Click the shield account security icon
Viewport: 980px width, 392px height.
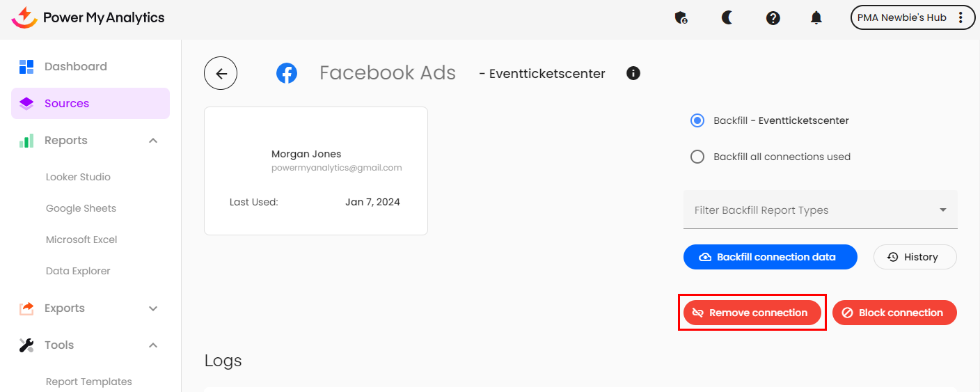[x=681, y=18]
